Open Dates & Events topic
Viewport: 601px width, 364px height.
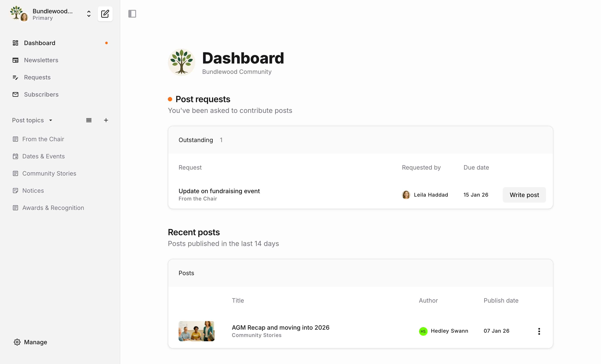43,156
